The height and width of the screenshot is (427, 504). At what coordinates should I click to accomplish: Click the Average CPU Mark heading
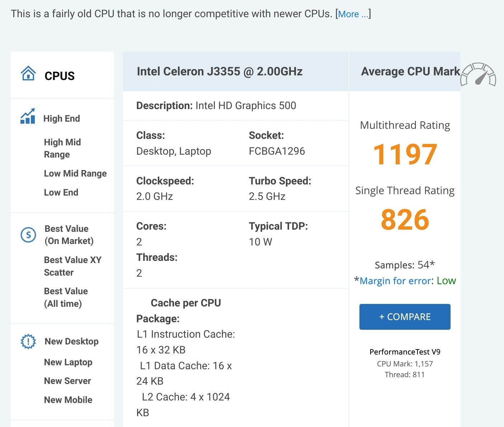tap(410, 71)
